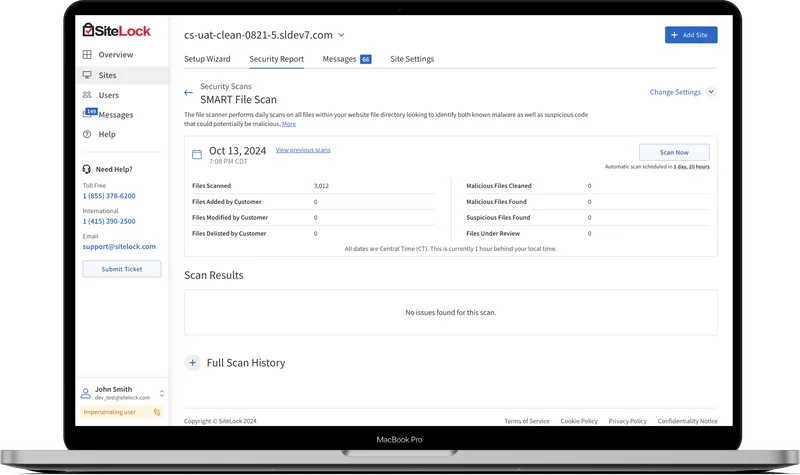Open the Help question mark icon
The height and width of the screenshot is (475, 800).
[87, 134]
